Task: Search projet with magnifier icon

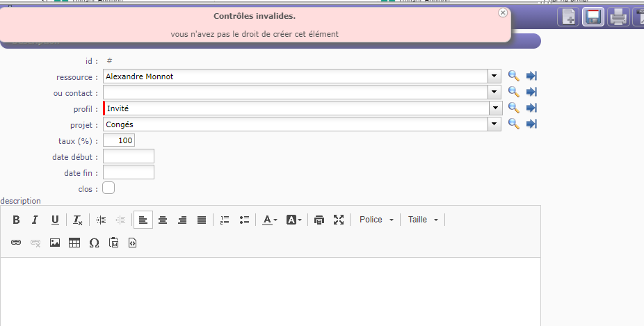Action: click(513, 124)
